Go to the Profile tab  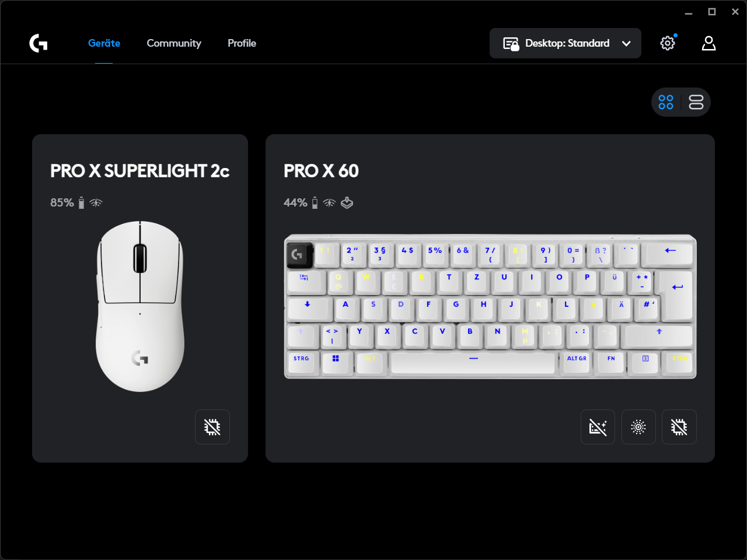pos(242,43)
